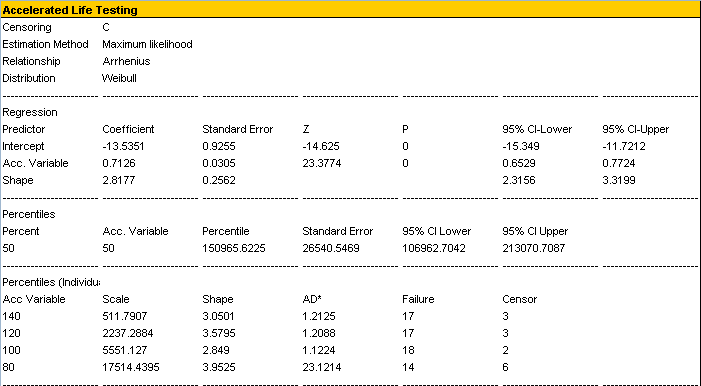The image size is (701, 386).
Task: Select the Standard Error column header in Regression
Action: [x=237, y=129]
